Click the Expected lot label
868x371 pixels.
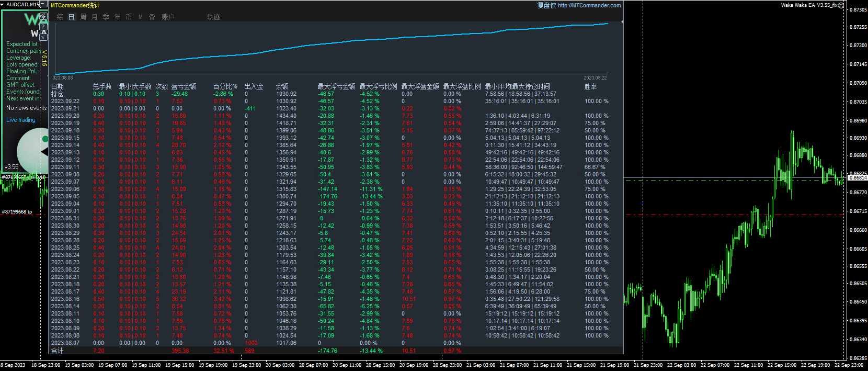tap(22, 44)
